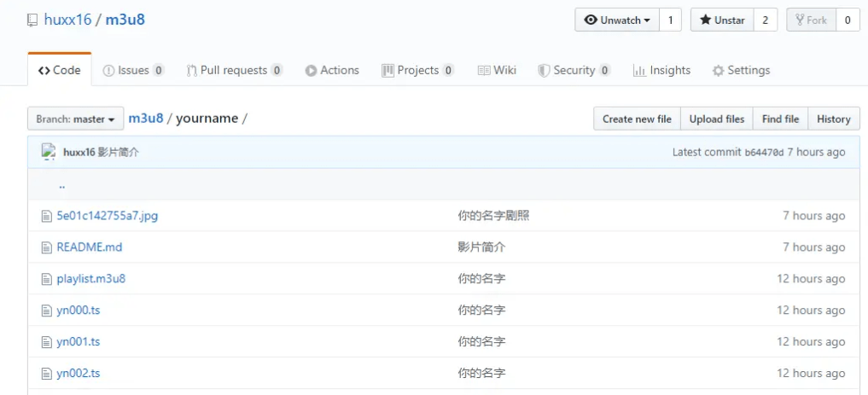Open the Wiki tab
868x395 pixels.
pyautogui.click(x=497, y=70)
